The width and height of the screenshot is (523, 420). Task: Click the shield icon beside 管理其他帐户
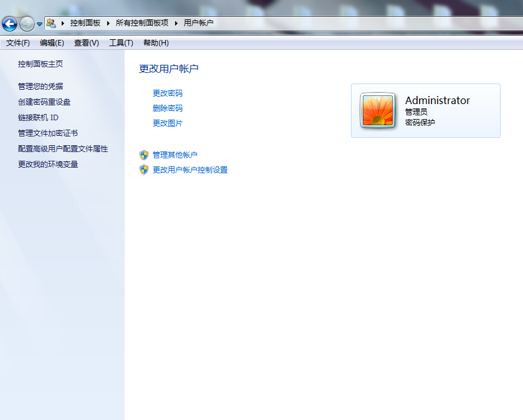tap(144, 155)
